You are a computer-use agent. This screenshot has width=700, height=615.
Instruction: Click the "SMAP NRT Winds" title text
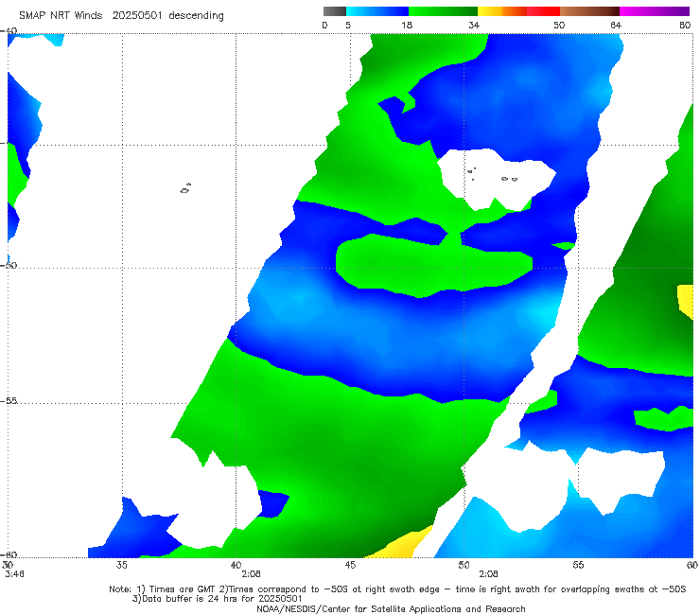pyautogui.click(x=61, y=15)
